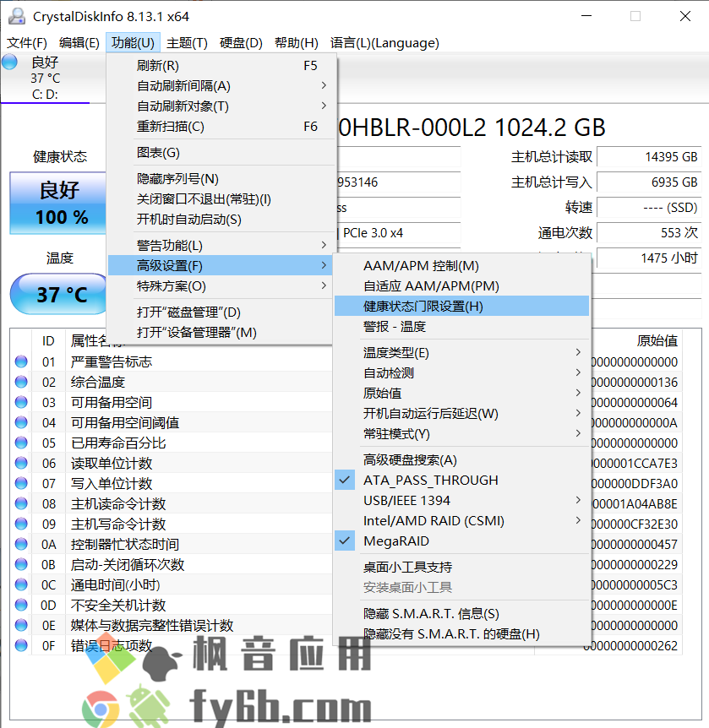The width and height of the screenshot is (709, 728).
Task: Expand 特殊方案(O) submenu
Action: (221, 286)
